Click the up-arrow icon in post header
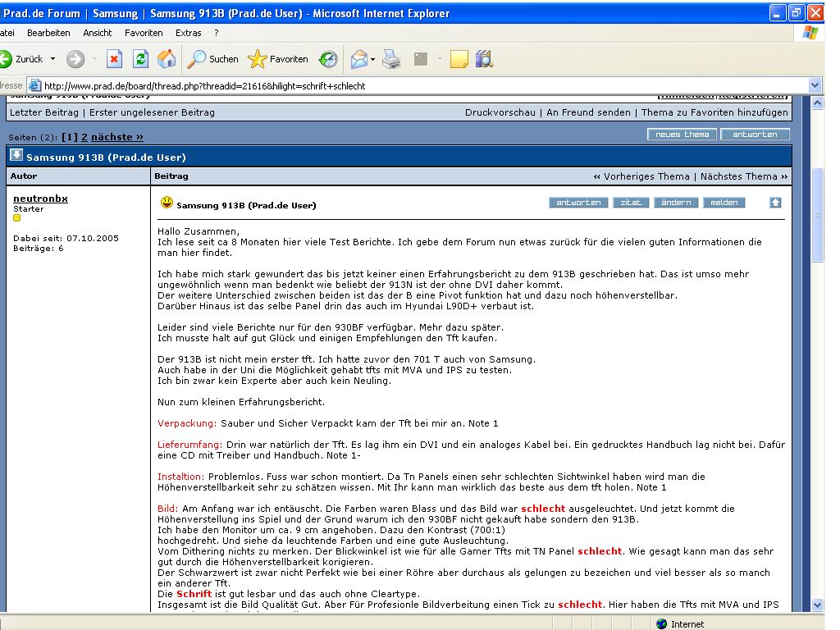Screen dimensions: 840x630 [x=775, y=203]
